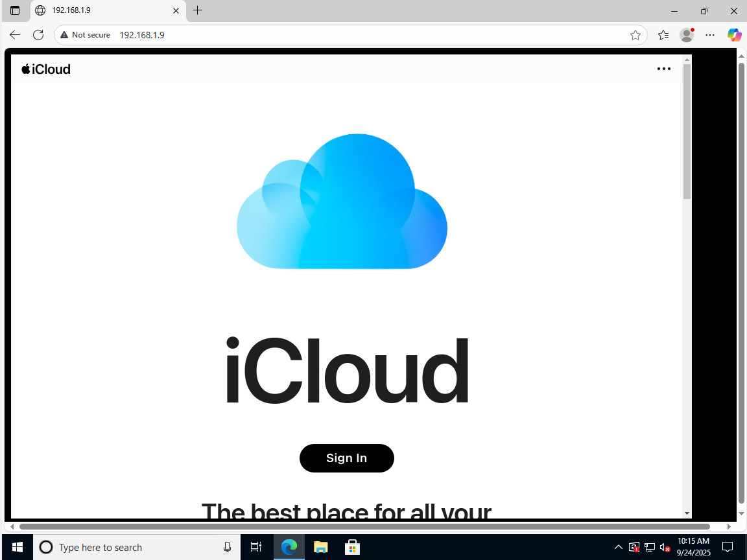Open the iCloud page three-dot menu
This screenshot has height=560, width=747.
663,69
